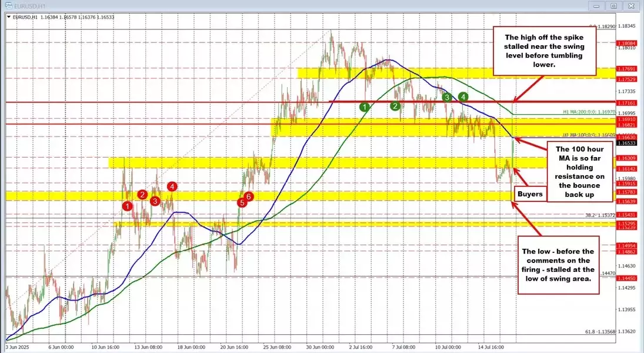644x353 pixels.
Task: Select the red price label 1.15431
Action: point(626,215)
